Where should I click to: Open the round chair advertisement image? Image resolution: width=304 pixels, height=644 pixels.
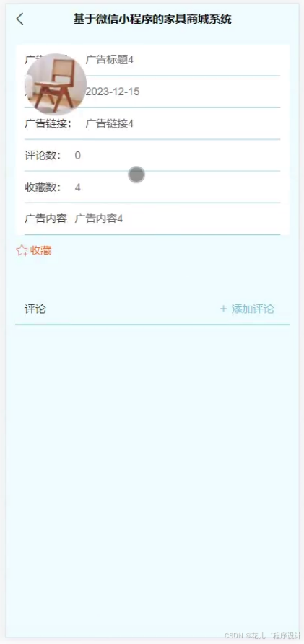56,84
